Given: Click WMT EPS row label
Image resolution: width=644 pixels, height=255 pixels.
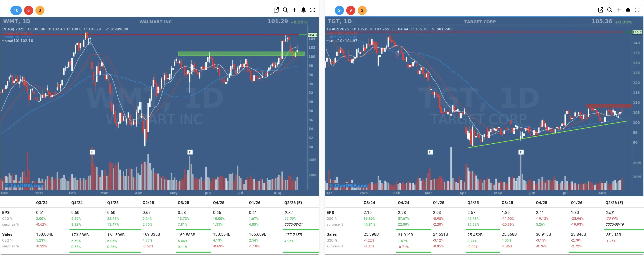Looking at the screenshot, I should coord(6,212).
